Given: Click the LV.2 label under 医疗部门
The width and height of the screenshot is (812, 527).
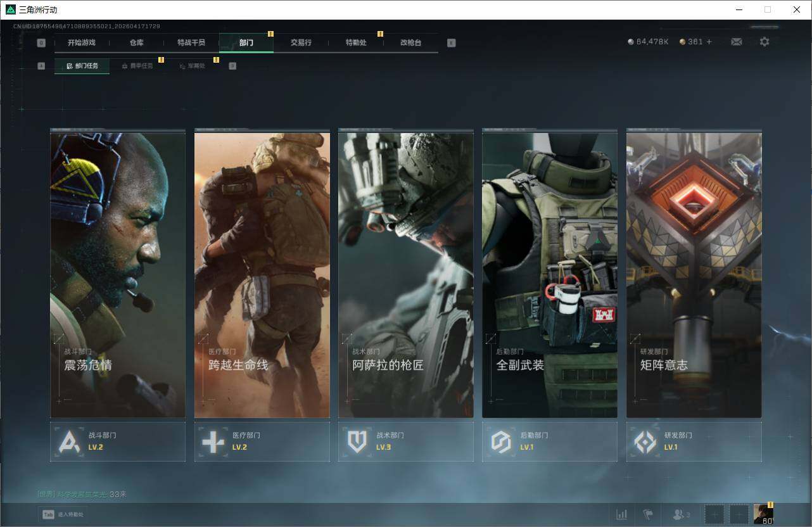Looking at the screenshot, I should [239, 447].
